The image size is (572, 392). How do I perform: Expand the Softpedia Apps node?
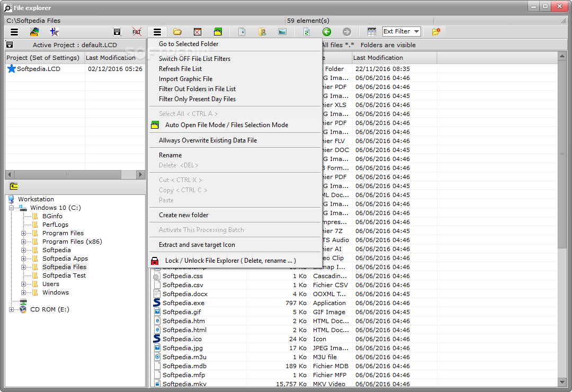point(23,259)
